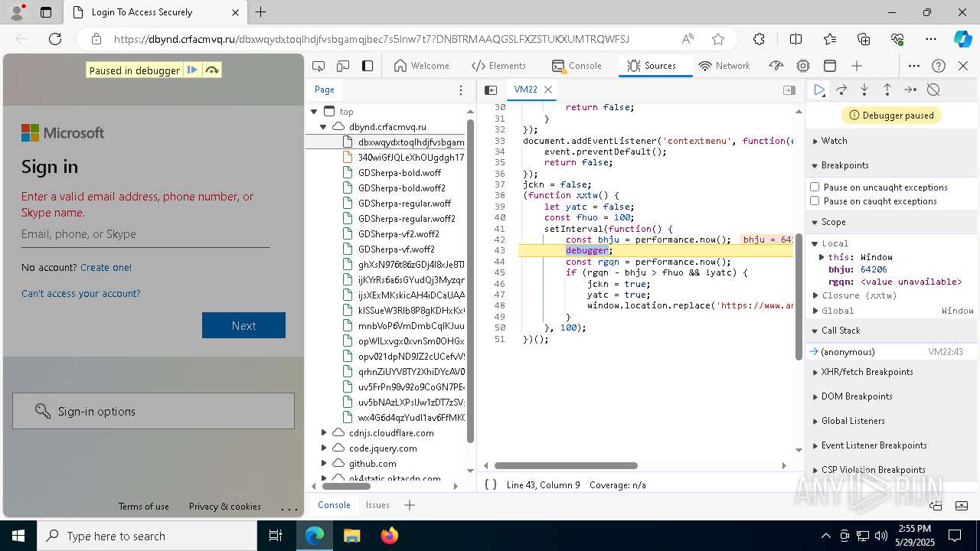Open Firefox from taskbar

[x=390, y=536]
